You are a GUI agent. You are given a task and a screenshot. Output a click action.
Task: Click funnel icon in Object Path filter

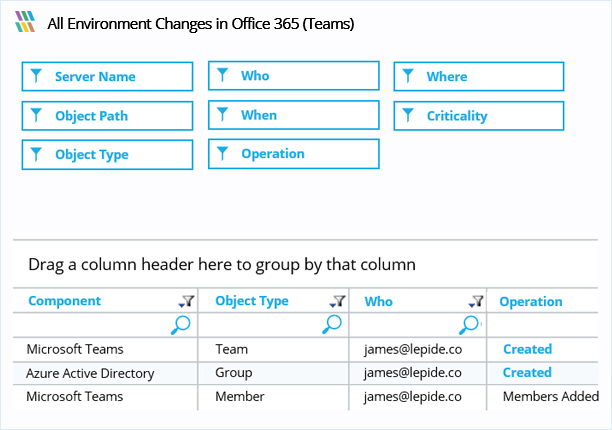[x=36, y=115]
